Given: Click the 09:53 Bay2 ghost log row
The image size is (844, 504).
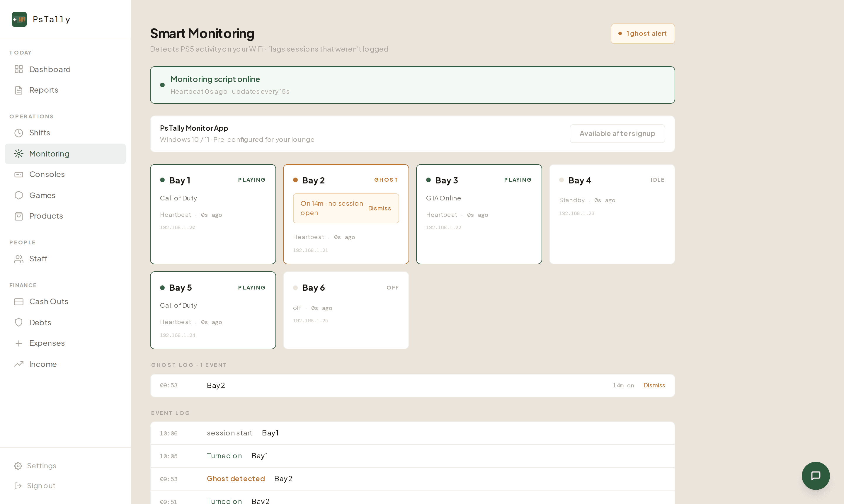Looking at the screenshot, I should click(x=412, y=385).
